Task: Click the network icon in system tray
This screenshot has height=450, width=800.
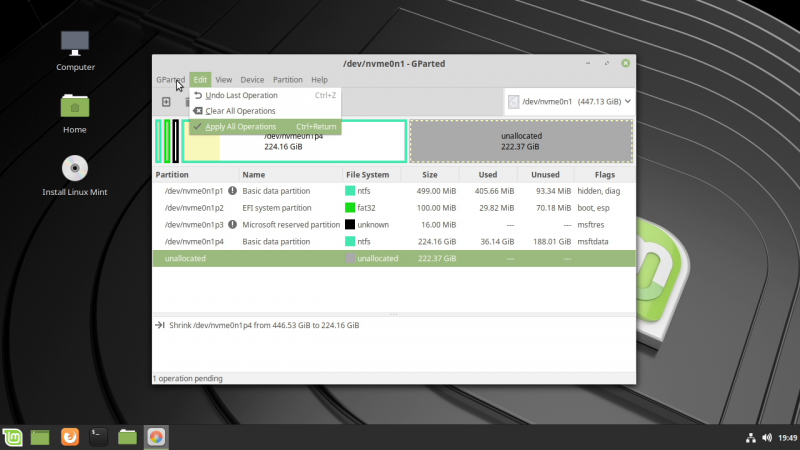Action: click(x=751, y=438)
